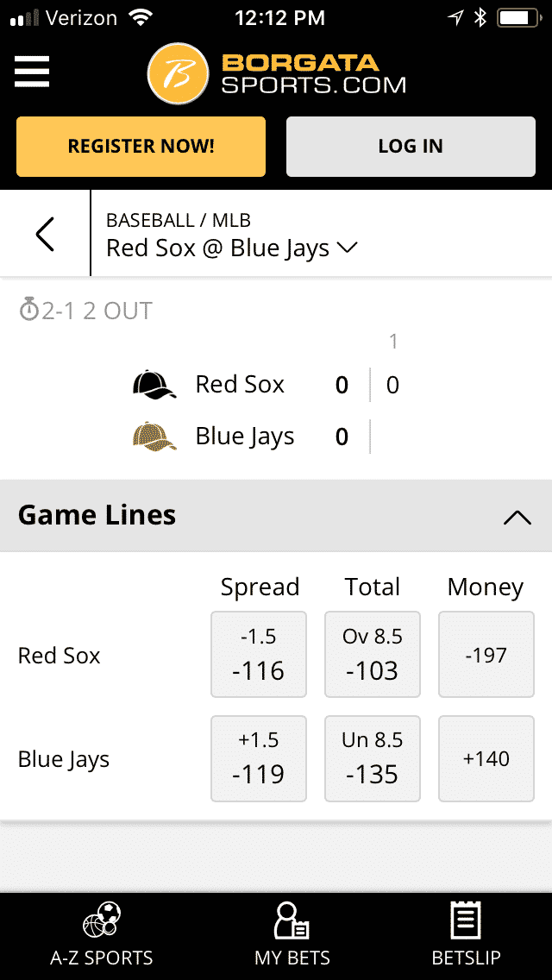Screen dimensions: 552x980
Task: Select Over 8.5 total at -103
Action: [373, 655]
